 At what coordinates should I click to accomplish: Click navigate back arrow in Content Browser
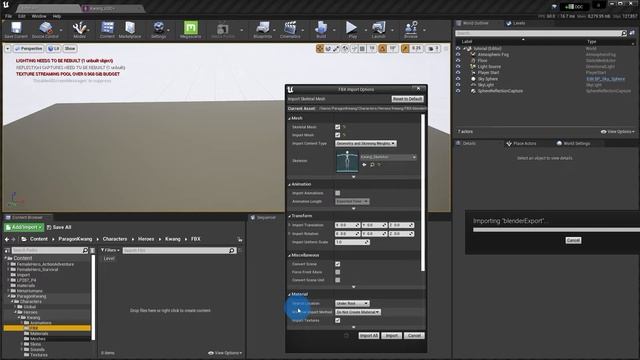pos(7,239)
